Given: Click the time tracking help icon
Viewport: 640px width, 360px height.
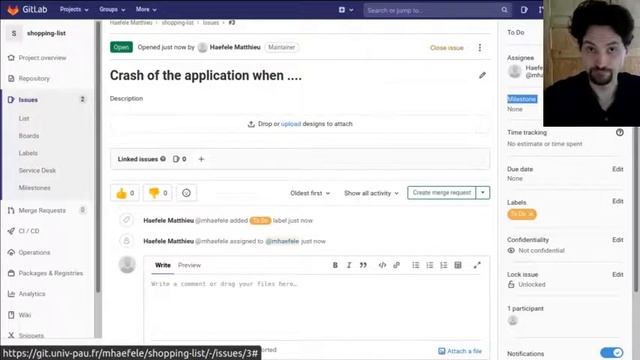Looking at the screenshot, I should (x=620, y=132).
